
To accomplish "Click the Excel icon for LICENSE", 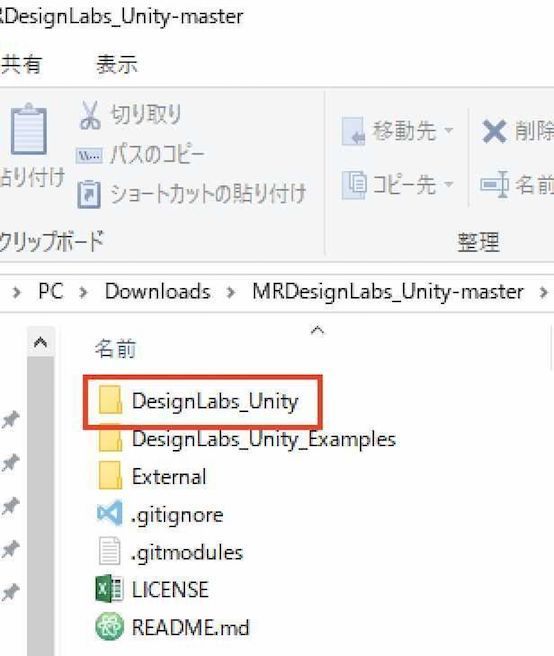I will [109, 589].
